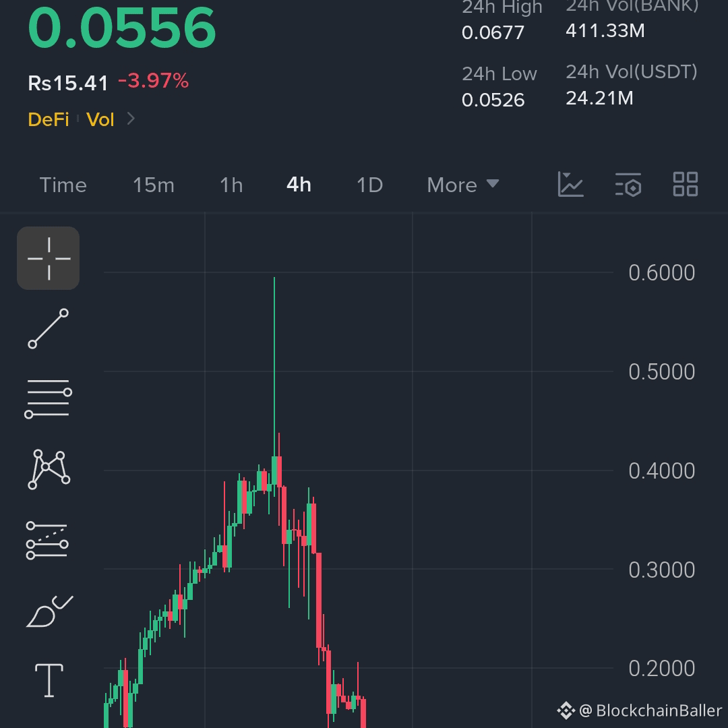The image size is (728, 728).
Task: Expand the More intervals dropdown
Action: tap(463, 185)
